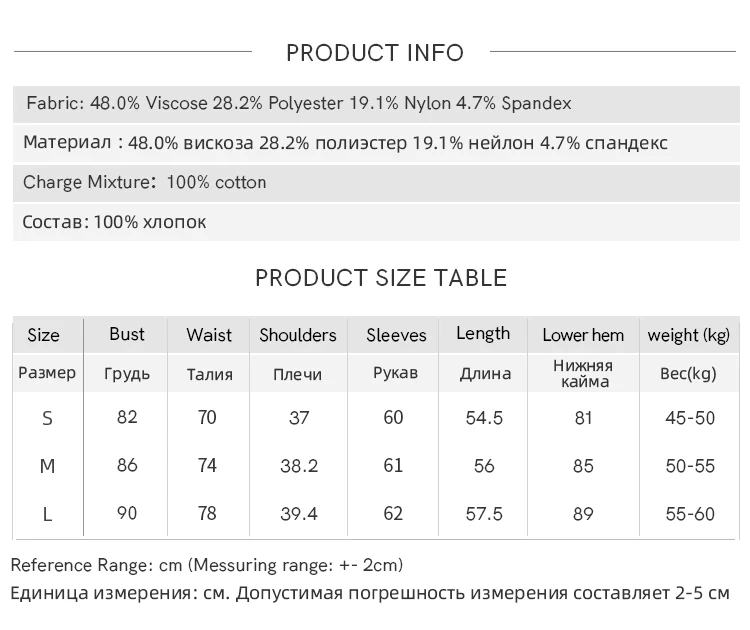Click the Материал composition Russian row
The image size is (750, 630).
[x=345, y=142]
